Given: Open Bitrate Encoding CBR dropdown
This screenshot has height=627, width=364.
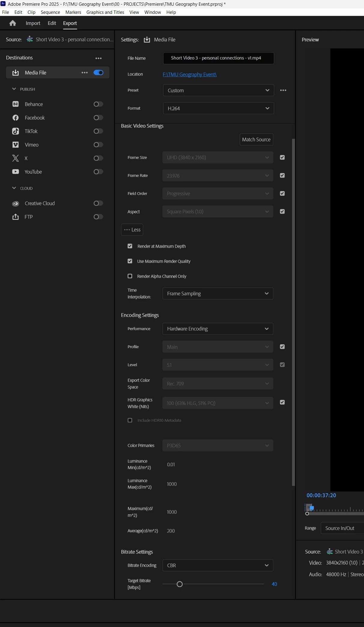Looking at the screenshot, I should (218, 565).
